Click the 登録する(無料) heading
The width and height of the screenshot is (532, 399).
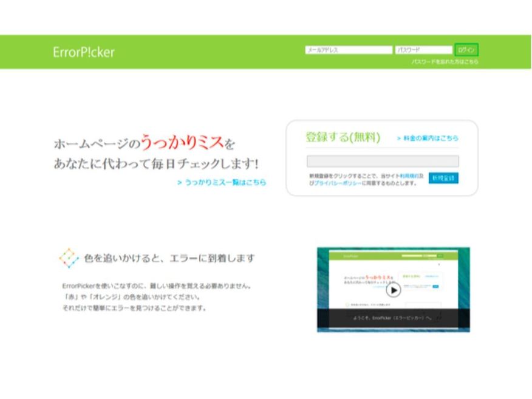click(343, 137)
